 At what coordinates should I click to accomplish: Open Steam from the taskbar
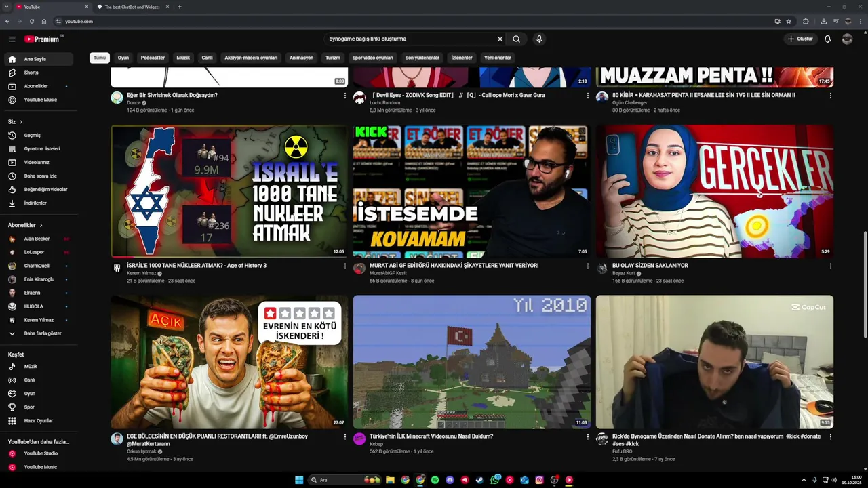479,480
